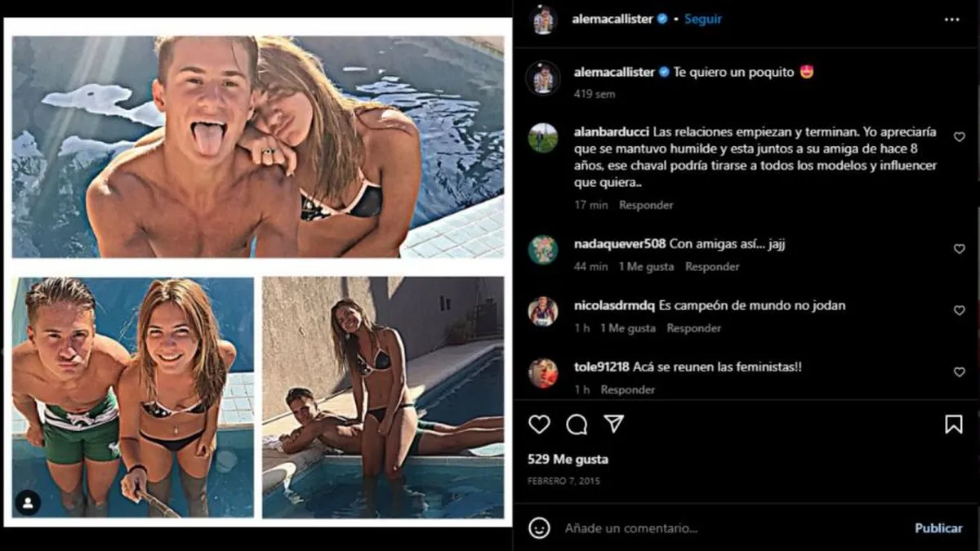980x551 pixels.
Task: Focus the 'Añade un comentario' input field
Action: [x=719, y=528]
